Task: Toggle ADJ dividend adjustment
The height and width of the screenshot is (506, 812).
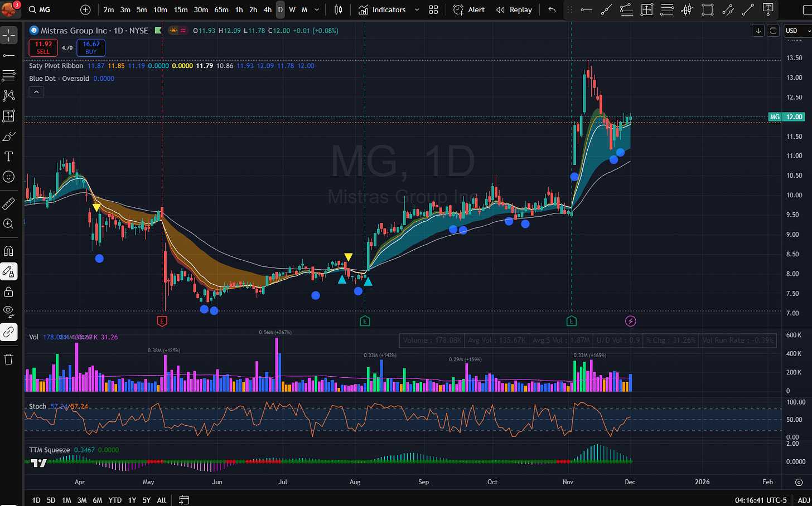Action: pyautogui.click(x=804, y=500)
